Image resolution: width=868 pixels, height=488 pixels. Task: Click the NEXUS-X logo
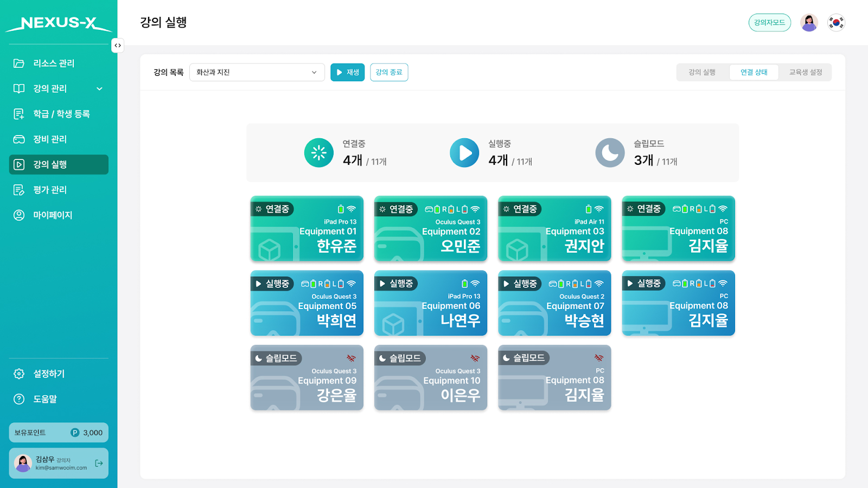(x=59, y=23)
